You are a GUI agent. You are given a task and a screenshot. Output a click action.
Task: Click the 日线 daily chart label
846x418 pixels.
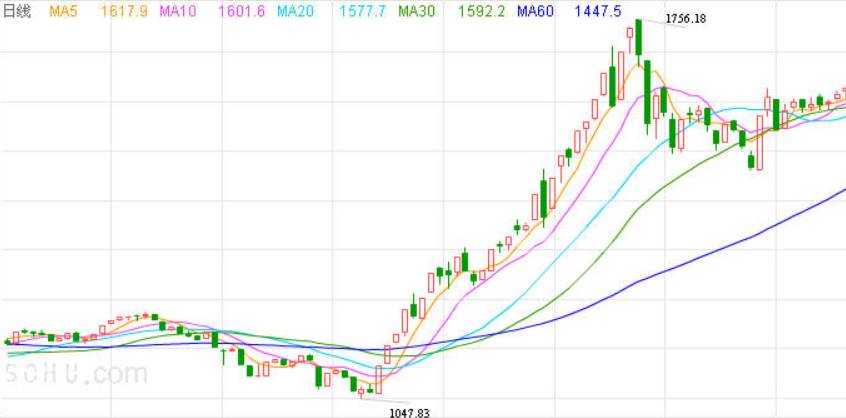[x=17, y=11]
